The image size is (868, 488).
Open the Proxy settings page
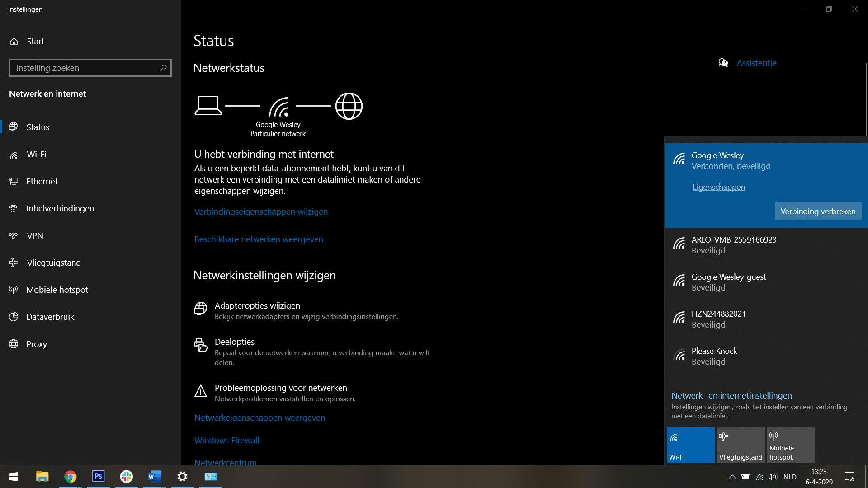pyautogui.click(x=36, y=344)
